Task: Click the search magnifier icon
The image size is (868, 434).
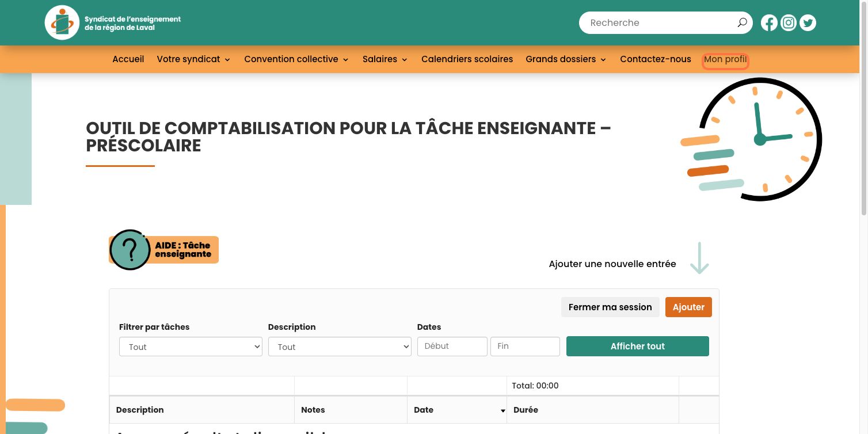Action: click(x=742, y=23)
